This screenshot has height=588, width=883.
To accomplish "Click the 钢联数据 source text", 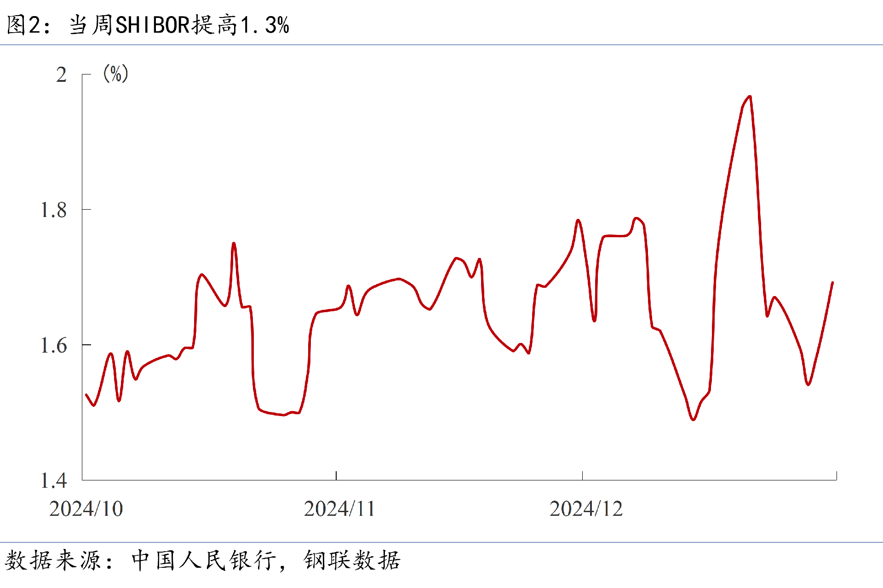I will coord(352,560).
